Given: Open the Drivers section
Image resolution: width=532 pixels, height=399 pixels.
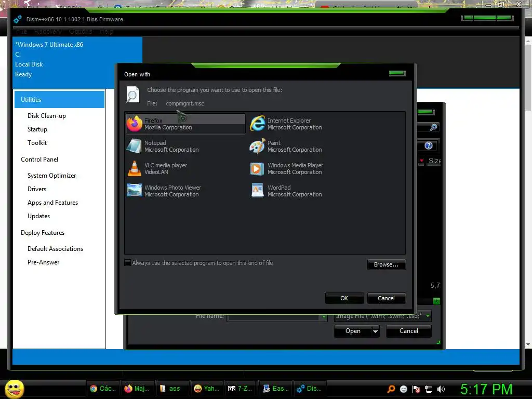Looking at the screenshot, I should 37,189.
